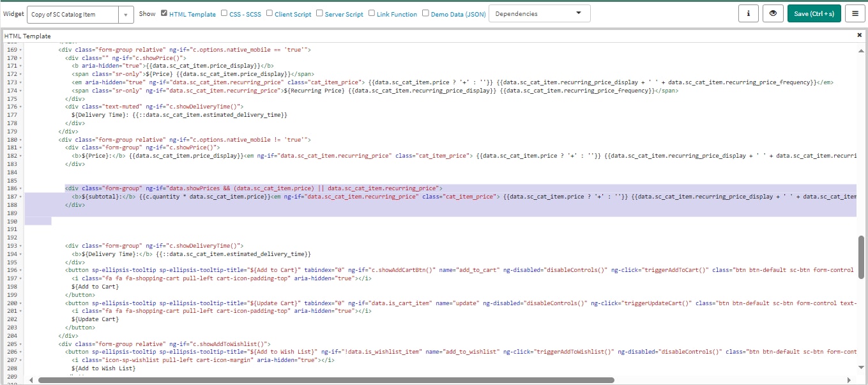Enable the Client Script checkbox
The height and width of the screenshot is (385, 868).
pos(270,13)
